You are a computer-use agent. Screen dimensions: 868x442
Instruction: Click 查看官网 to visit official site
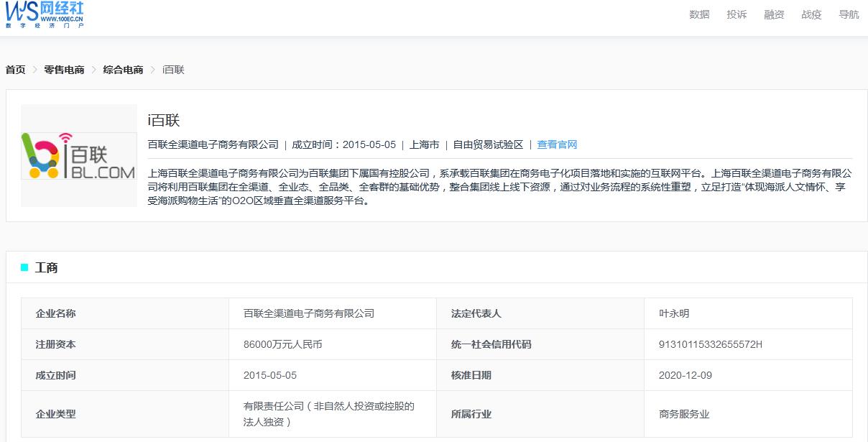click(556, 144)
